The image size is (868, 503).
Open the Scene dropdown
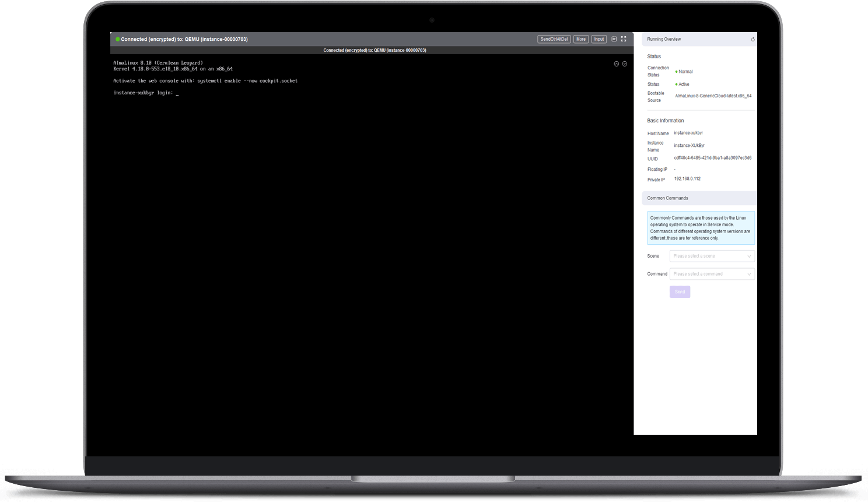tap(712, 256)
